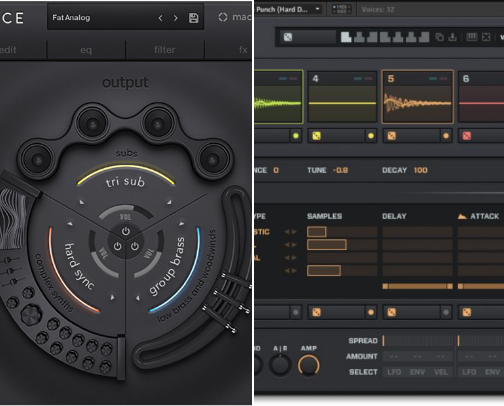Click the copy icon in the toolbar

[440, 37]
